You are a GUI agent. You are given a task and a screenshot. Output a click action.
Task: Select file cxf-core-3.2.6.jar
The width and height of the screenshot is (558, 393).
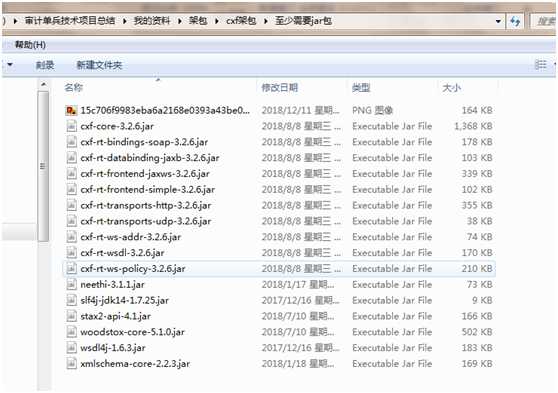point(117,126)
